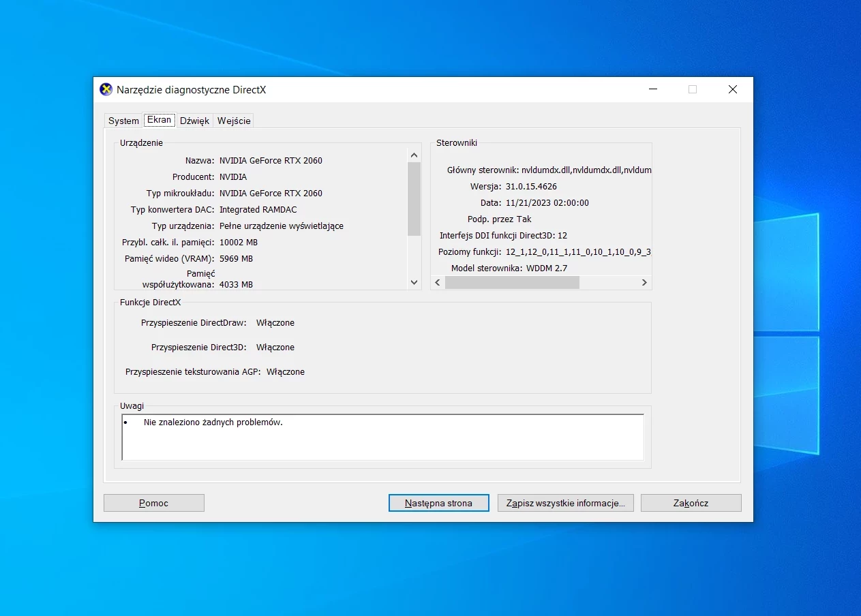Image resolution: width=861 pixels, height=616 pixels.
Task: Click the Model sterownika WDDM 2.7 text
Action: [509, 268]
